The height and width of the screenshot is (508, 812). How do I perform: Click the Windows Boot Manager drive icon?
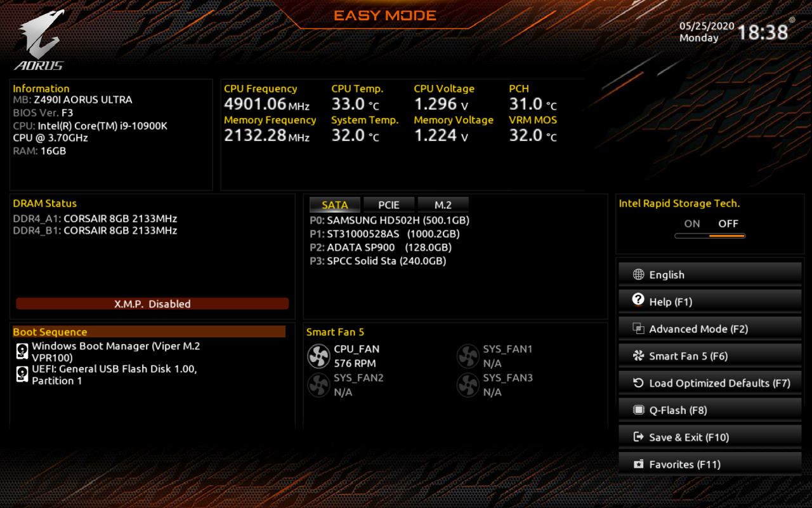point(22,352)
